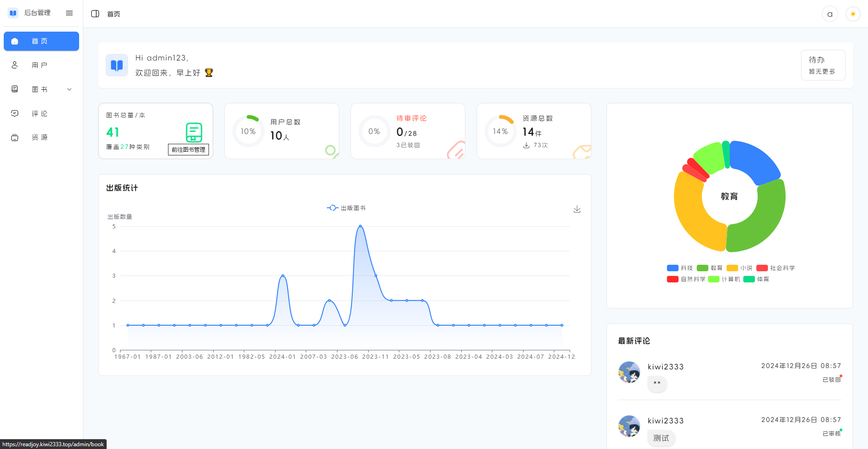Open 图书 menu in sidebar
Viewport: 868px width, 449px height.
tap(41, 89)
